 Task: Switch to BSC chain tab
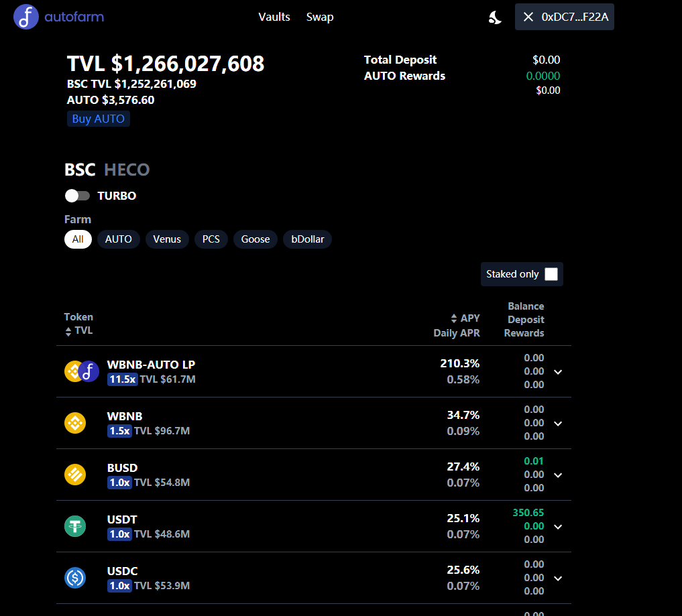(80, 170)
